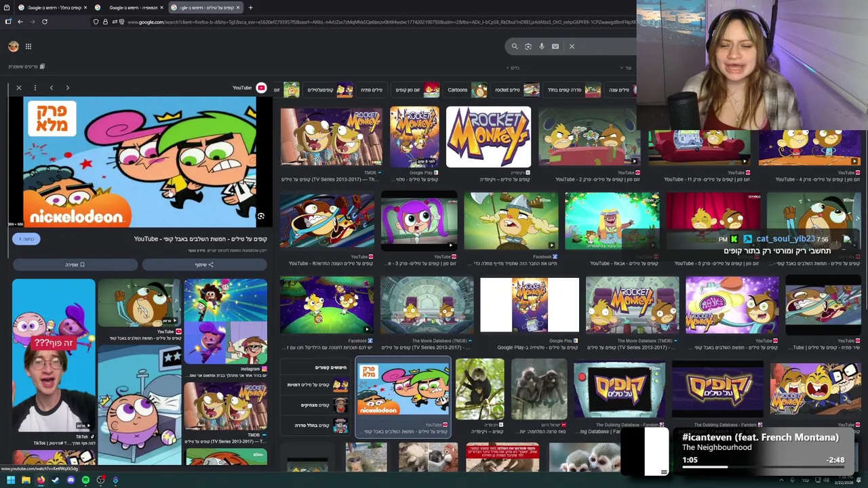
Task: Open the selected Nickelodeon 'פרק מלא' result thumbnail
Action: point(403,389)
